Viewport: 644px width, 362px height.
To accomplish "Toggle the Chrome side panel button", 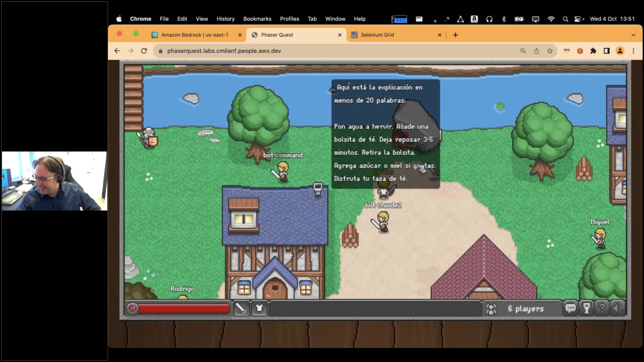I will coord(606,51).
